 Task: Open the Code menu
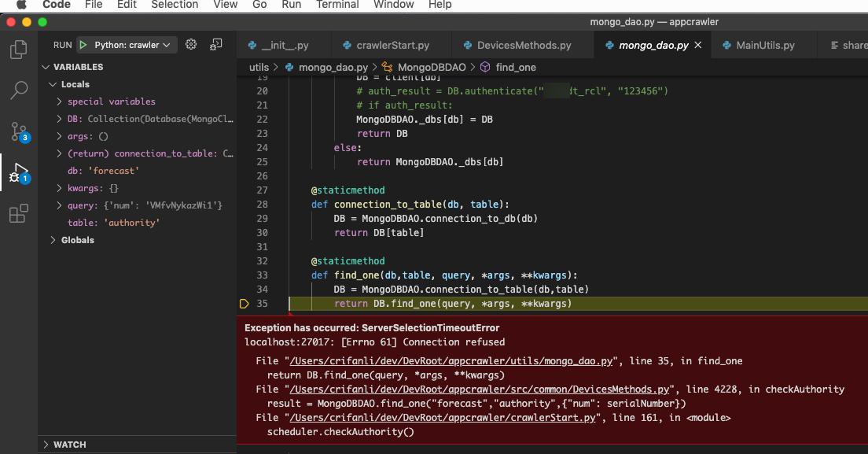coord(57,5)
